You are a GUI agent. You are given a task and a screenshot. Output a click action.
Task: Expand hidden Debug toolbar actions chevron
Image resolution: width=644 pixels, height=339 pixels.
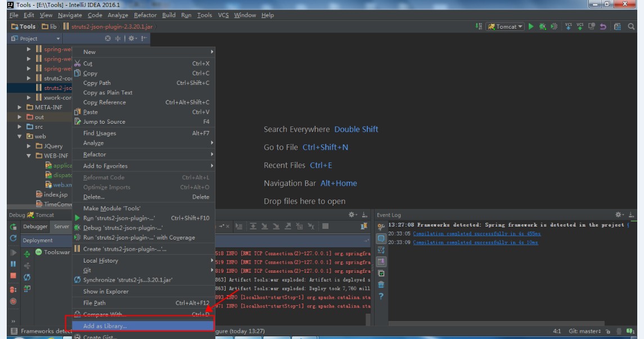coord(13,322)
